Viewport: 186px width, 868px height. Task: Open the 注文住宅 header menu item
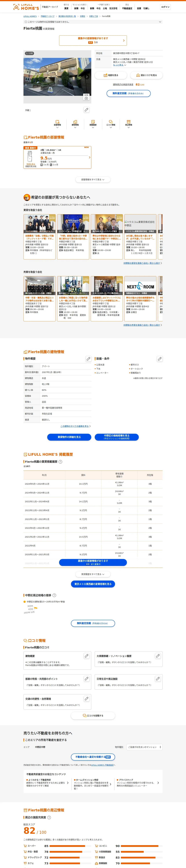[x=113, y=8]
